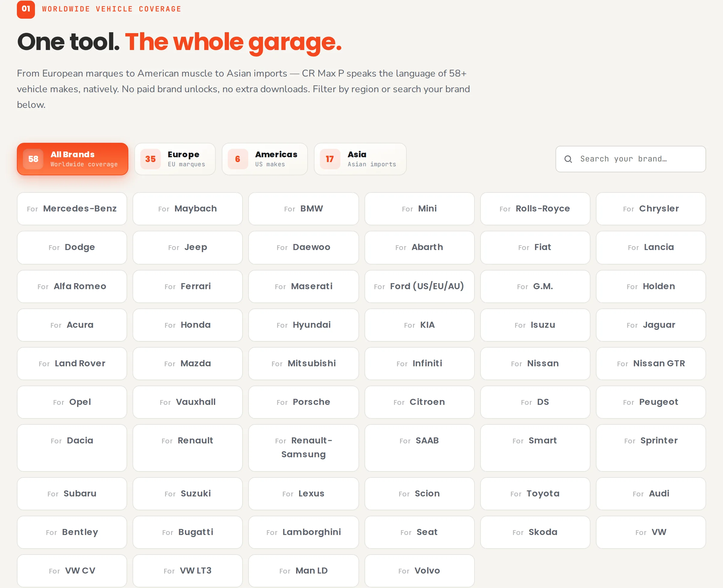This screenshot has height=588, width=723.
Task: Select the G.M. brand card
Action: click(535, 286)
